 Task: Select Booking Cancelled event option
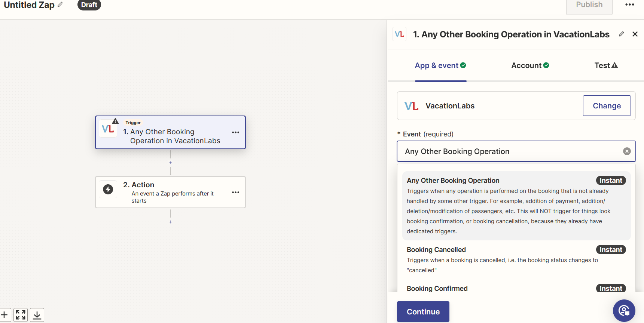click(x=516, y=260)
